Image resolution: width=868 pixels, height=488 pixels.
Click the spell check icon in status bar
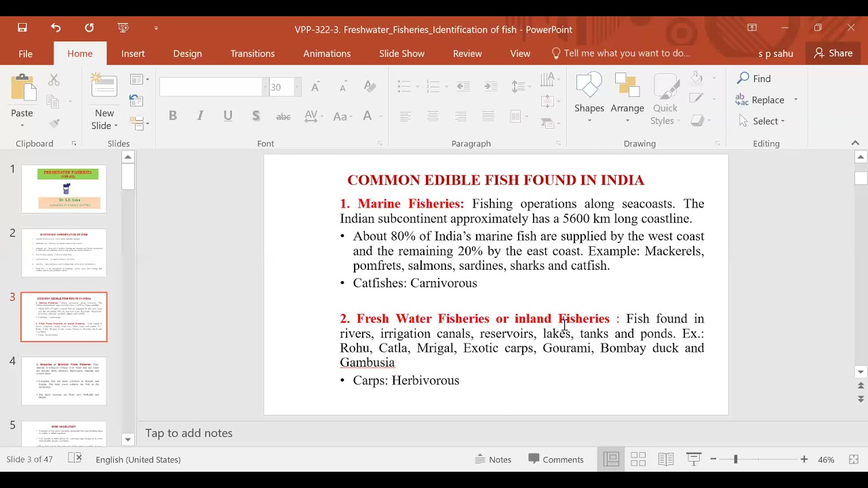75,459
